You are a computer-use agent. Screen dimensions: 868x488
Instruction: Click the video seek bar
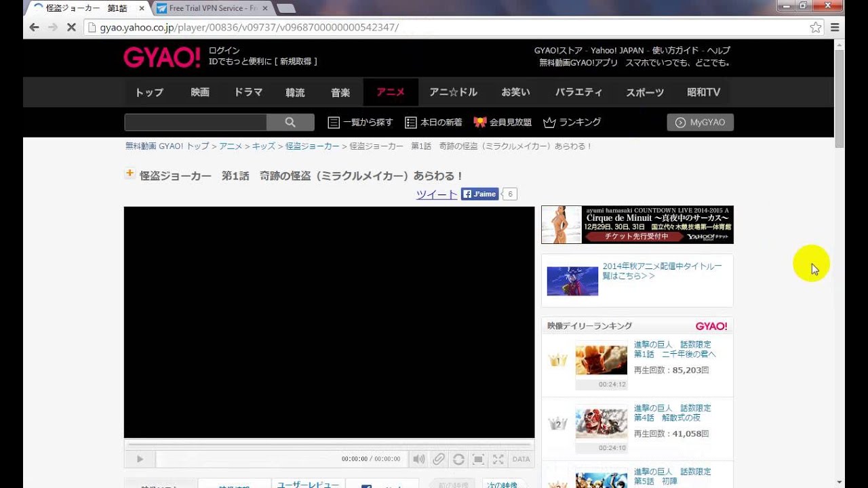pos(329,445)
